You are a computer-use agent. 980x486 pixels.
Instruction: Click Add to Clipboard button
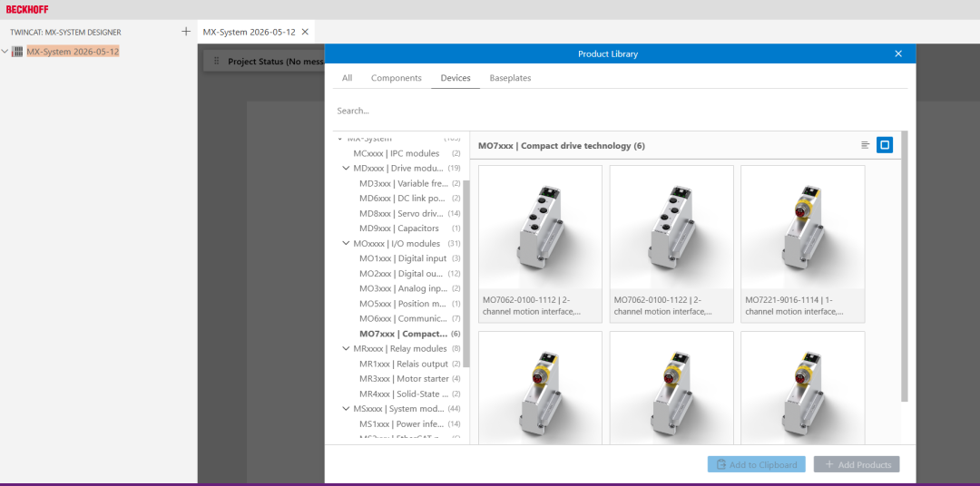pos(756,464)
